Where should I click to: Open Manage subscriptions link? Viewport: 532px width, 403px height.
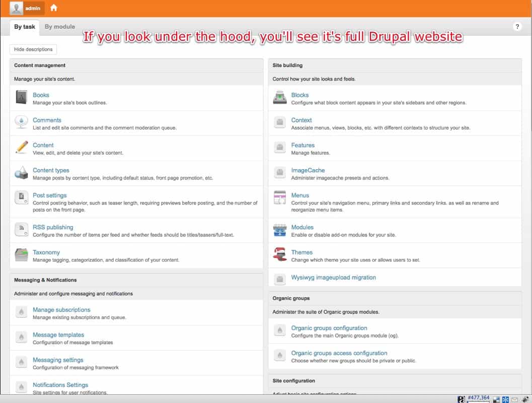(61, 310)
